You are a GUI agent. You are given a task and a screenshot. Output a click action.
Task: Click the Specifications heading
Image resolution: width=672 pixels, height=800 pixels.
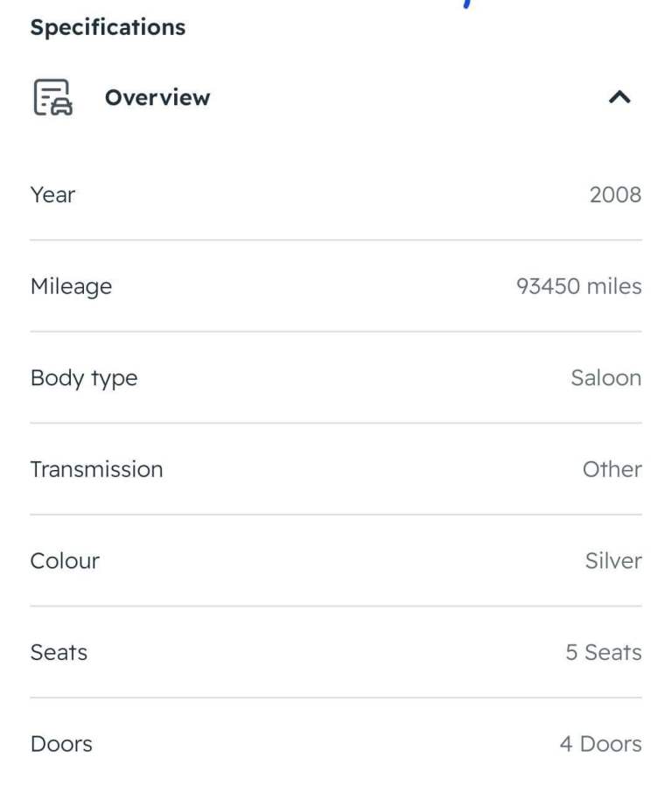(108, 27)
